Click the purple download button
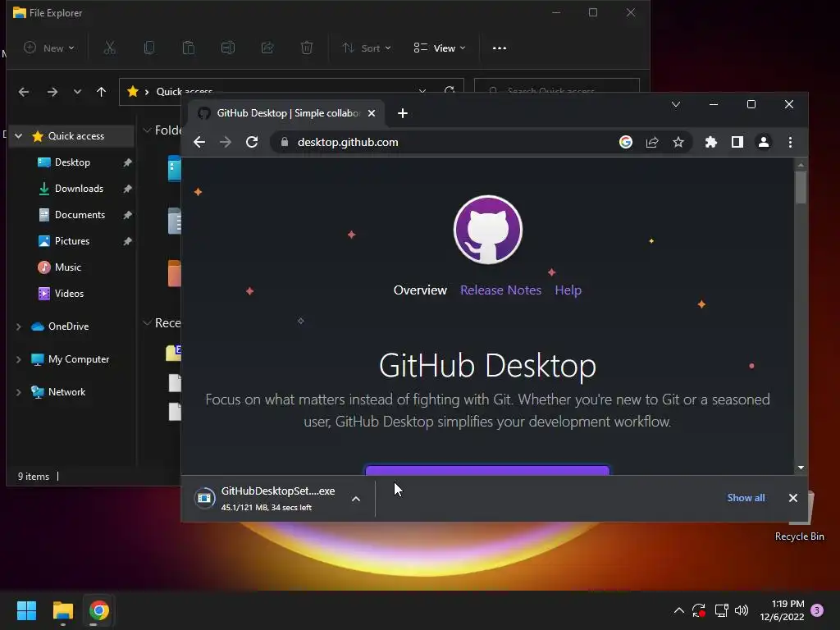The width and height of the screenshot is (840, 630). click(487, 470)
